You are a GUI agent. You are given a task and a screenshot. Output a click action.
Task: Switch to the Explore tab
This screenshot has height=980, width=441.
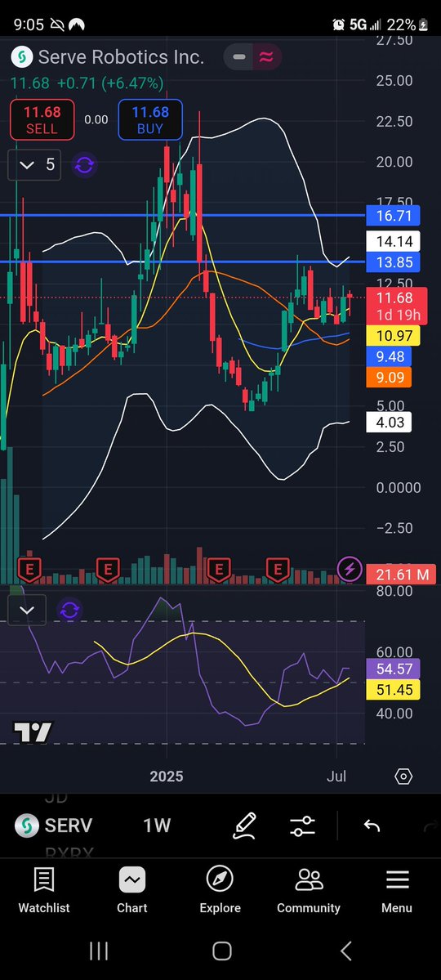pos(220,891)
